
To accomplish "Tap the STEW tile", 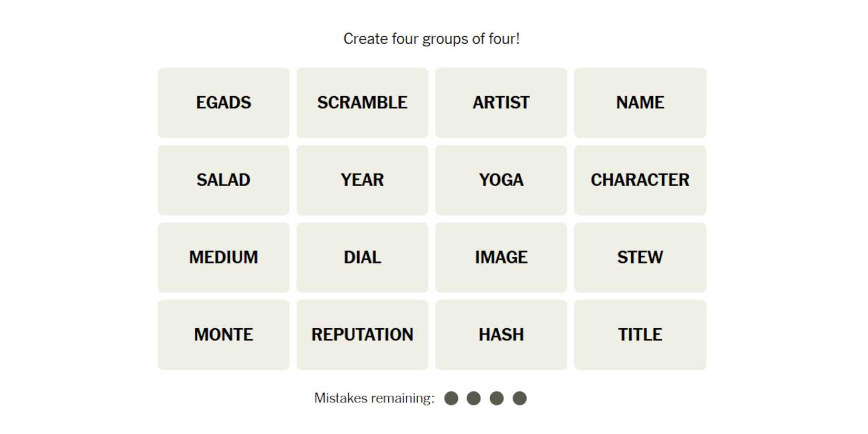I will (x=640, y=257).
